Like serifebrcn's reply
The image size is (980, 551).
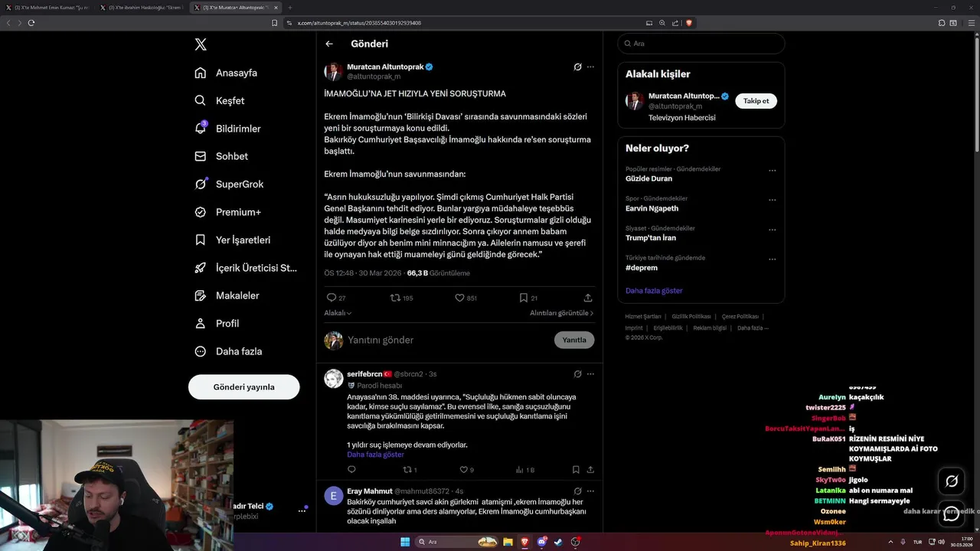(466, 470)
